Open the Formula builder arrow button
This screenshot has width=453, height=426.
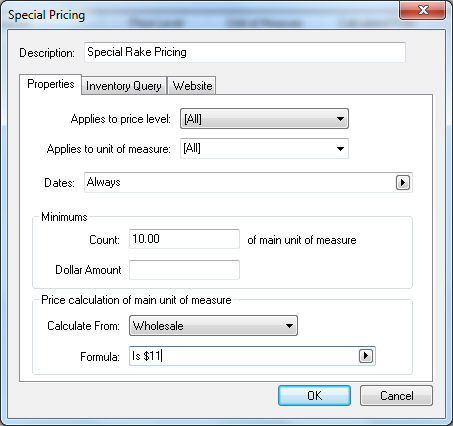366,356
